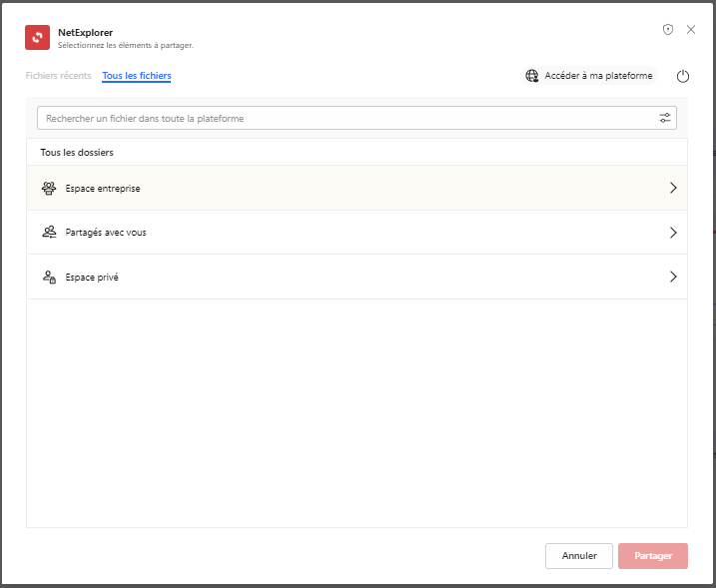
Task: Open search filter options icon
Action: [666, 118]
